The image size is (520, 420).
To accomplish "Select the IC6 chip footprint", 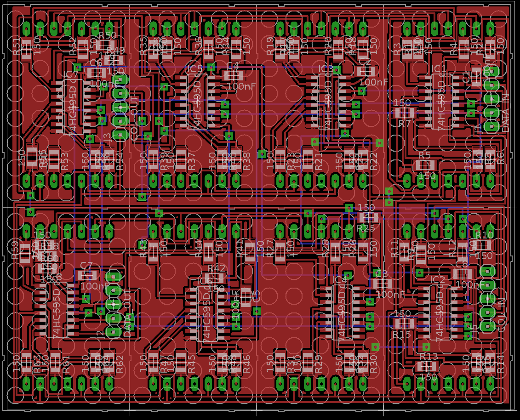I will (207, 314).
